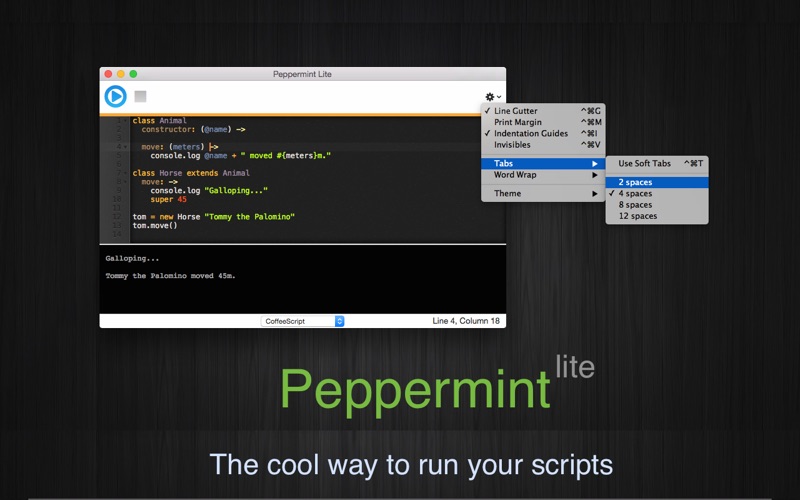Click the gray Stop square button
Viewport: 800px width, 500px height.
click(140, 96)
